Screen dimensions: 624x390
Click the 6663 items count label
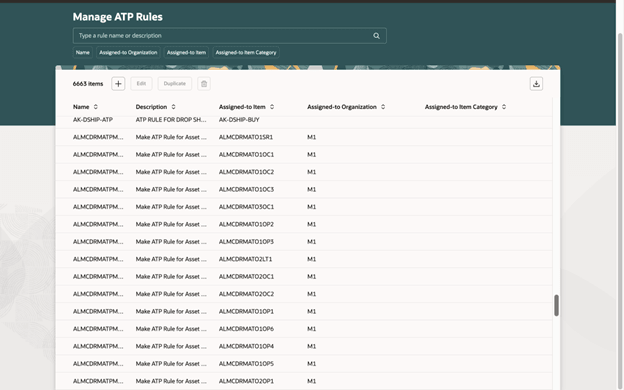(88, 84)
